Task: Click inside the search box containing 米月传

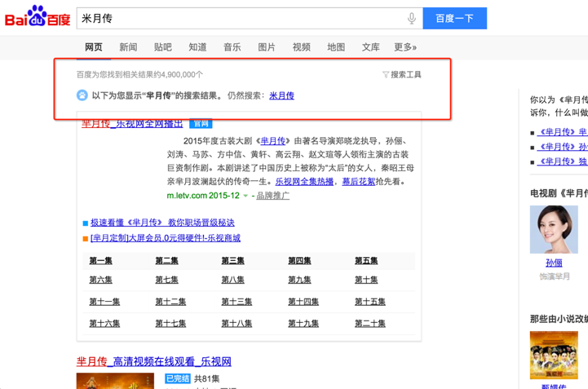Action: pyautogui.click(x=237, y=18)
